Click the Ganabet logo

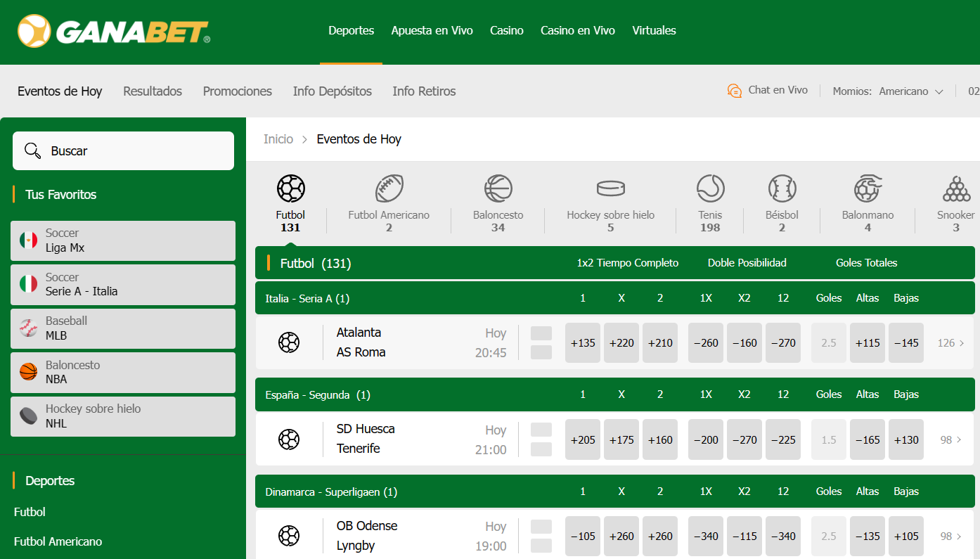click(114, 31)
